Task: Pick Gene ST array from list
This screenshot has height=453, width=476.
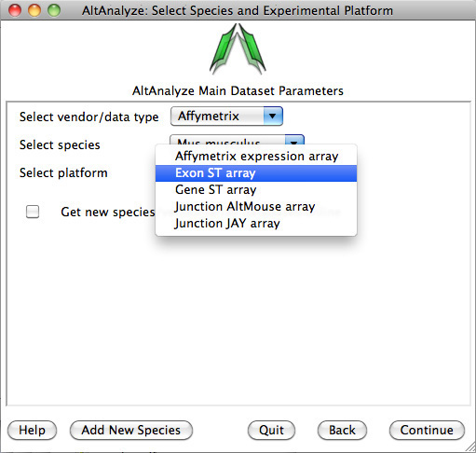Action: click(x=256, y=190)
